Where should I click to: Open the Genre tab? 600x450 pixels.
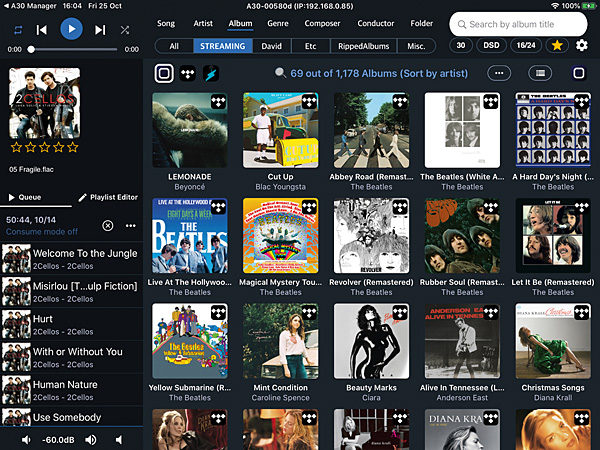pos(278,23)
